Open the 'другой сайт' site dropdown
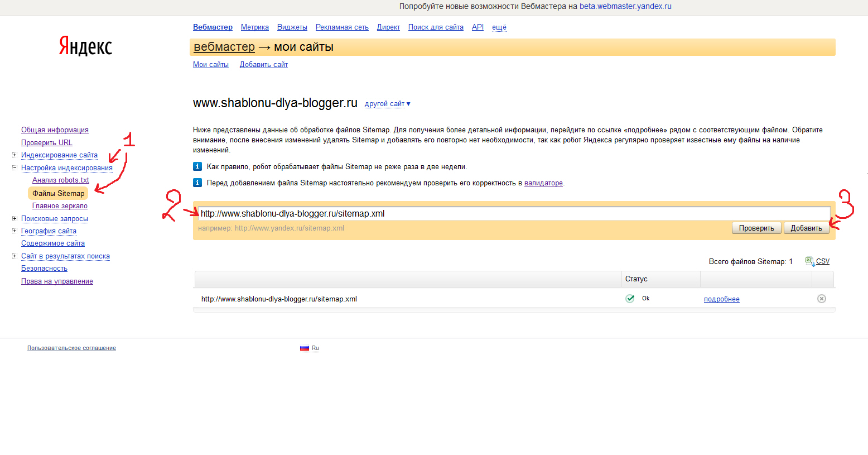Viewport: 868px width, 455px height. 387,104
